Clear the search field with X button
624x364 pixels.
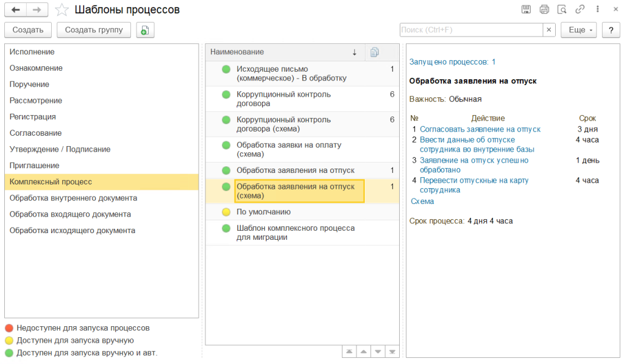click(x=549, y=30)
